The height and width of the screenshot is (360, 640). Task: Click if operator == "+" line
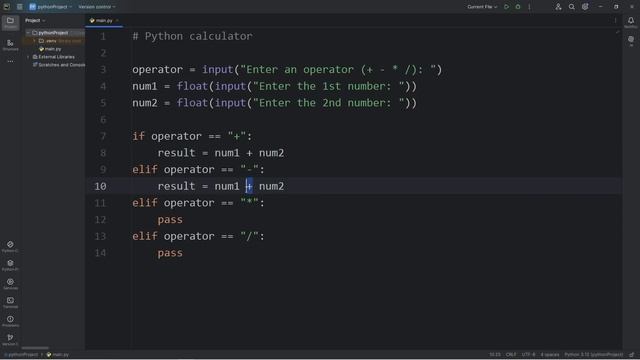pyautogui.click(x=192, y=136)
